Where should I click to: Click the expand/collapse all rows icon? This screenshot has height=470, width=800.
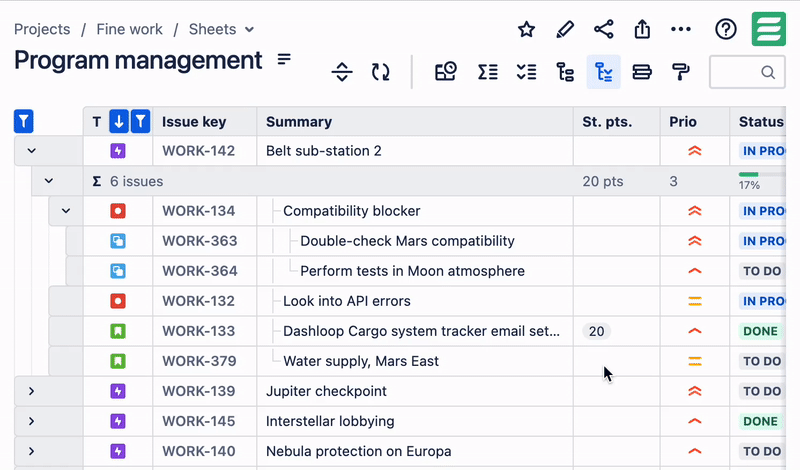pos(342,72)
